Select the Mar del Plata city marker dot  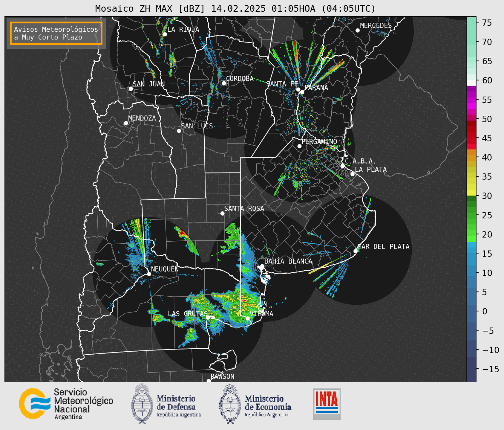tap(356, 251)
